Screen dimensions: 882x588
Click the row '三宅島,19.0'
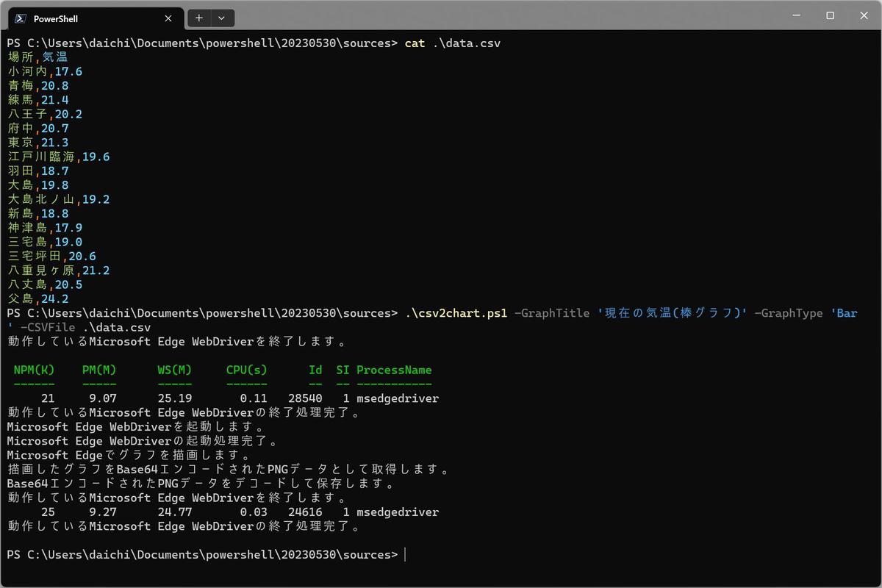point(45,242)
